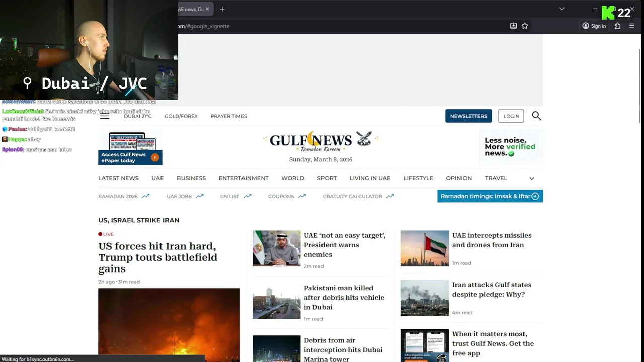
Task: Click the Sign in button
Action: [594, 26]
